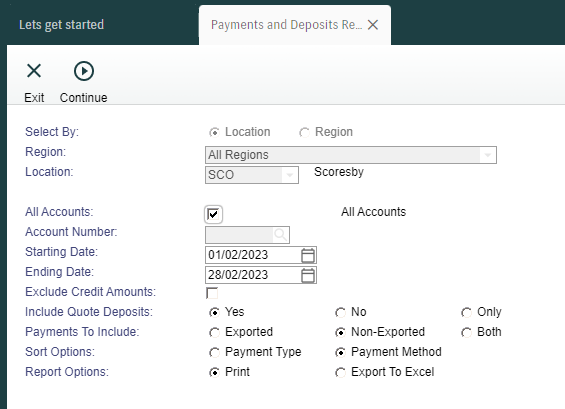Close the Payments and Deposits Report tab

pyautogui.click(x=373, y=25)
